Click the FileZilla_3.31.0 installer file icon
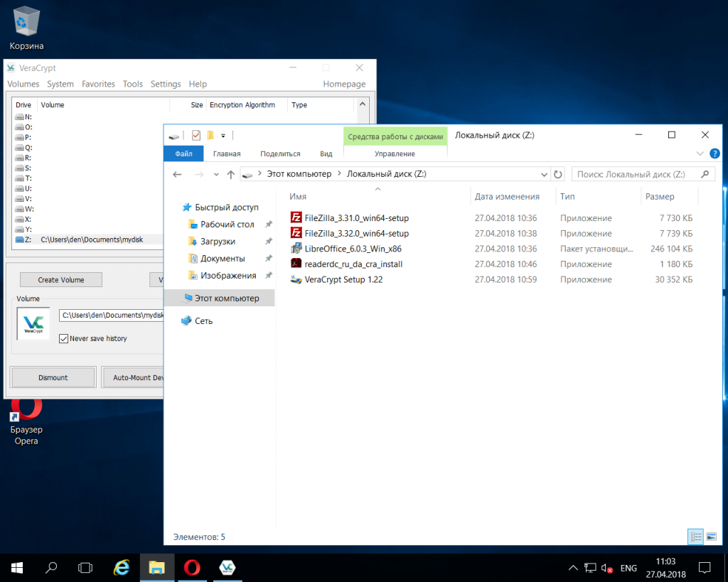728x582 pixels. [296, 217]
